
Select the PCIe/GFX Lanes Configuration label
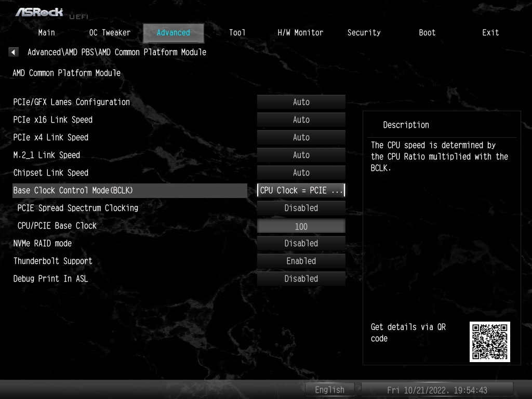click(72, 102)
